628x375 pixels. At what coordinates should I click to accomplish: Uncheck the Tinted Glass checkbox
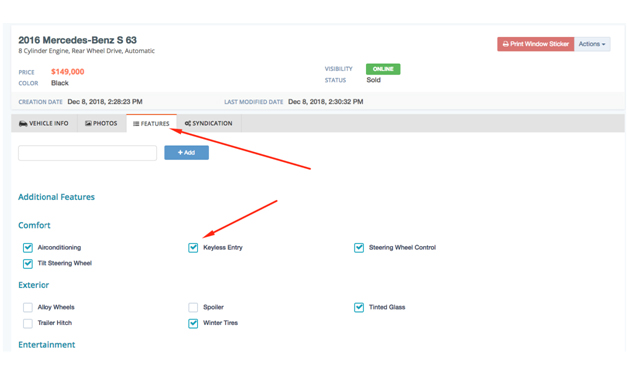359,307
